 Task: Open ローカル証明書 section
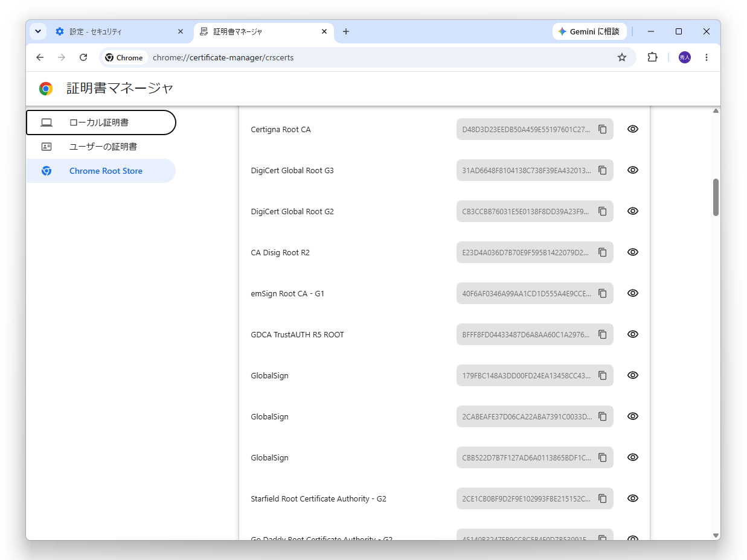101,122
